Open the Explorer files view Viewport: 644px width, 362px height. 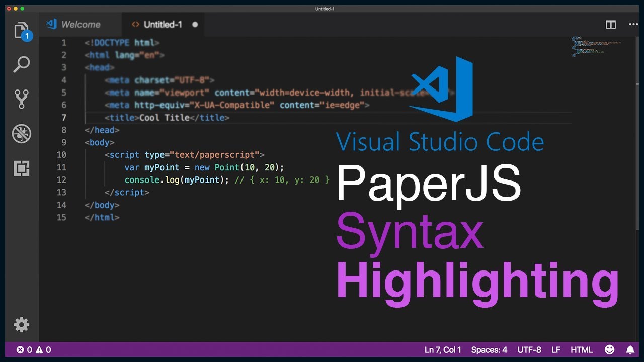(x=22, y=31)
